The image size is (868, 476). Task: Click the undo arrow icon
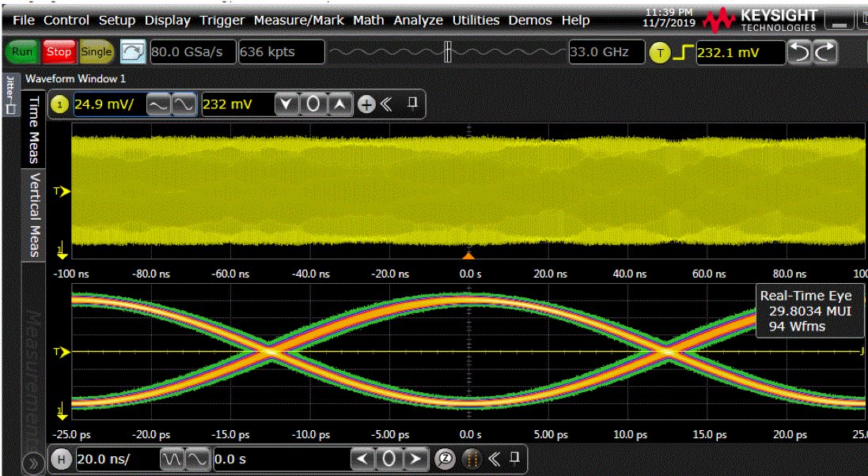pyautogui.click(x=799, y=52)
